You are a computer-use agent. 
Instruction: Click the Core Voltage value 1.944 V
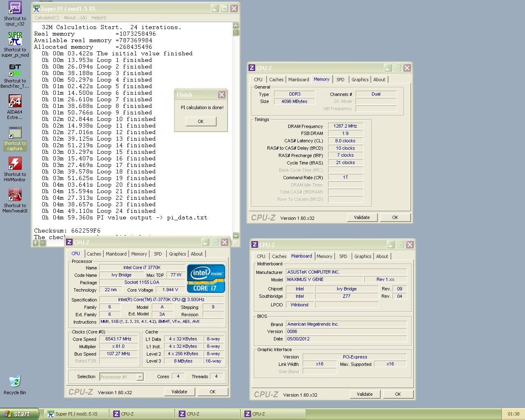(x=170, y=290)
